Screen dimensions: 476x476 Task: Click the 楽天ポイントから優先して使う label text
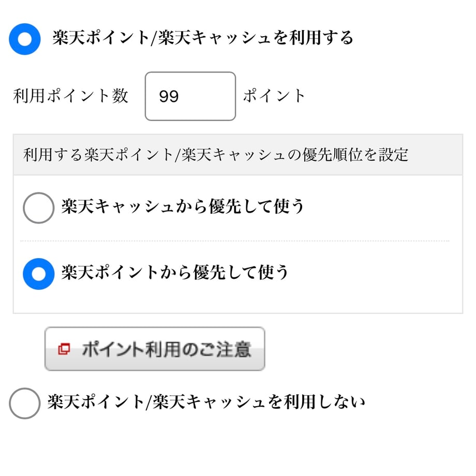pos(175,272)
